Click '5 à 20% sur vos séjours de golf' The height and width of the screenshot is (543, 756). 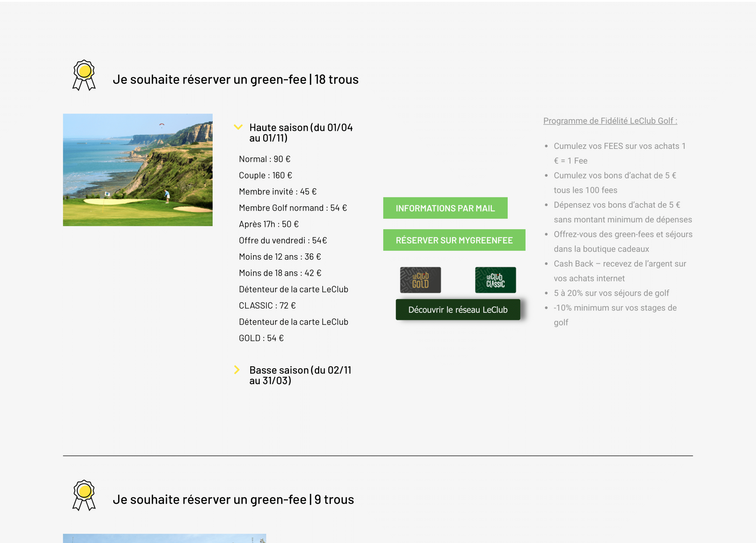coord(611,293)
